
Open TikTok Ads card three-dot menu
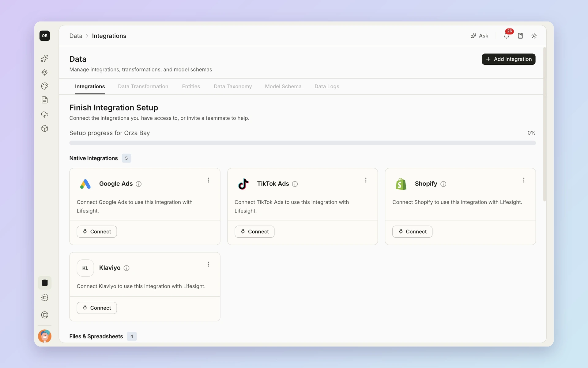366,180
